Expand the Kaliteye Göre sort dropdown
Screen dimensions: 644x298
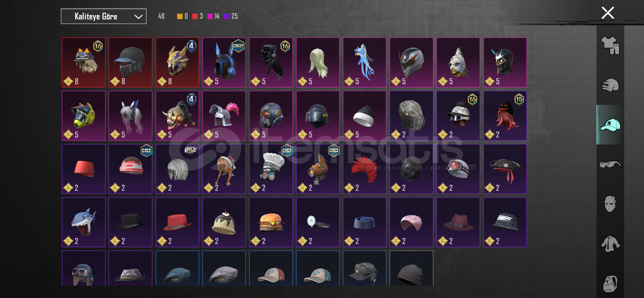(x=103, y=16)
